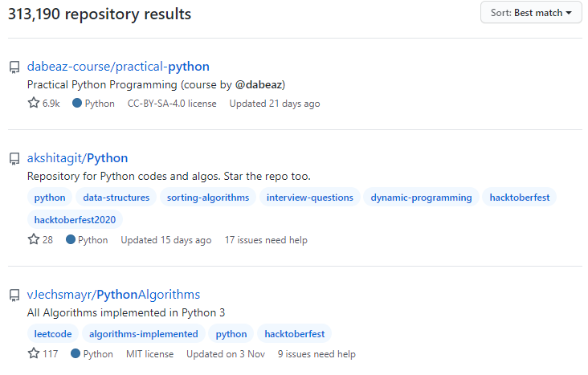
Task: Open the Sort: Best match dropdown
Action: tap(531, 13)
